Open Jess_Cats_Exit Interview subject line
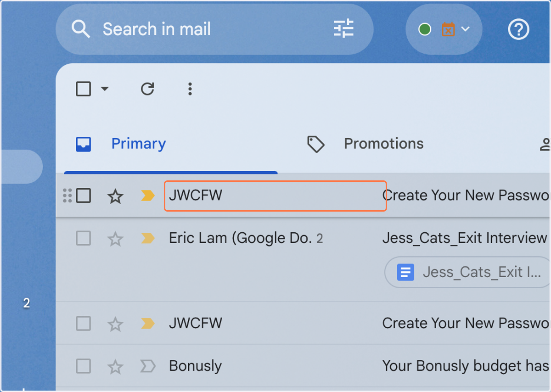The width and height of the screenshot is (551, 392). (x=465, y=238)
